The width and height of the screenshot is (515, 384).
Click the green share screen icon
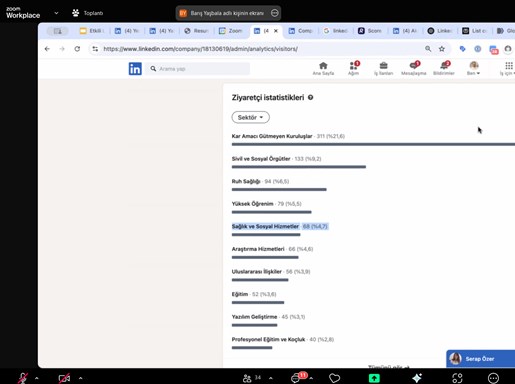click(374, 378)
